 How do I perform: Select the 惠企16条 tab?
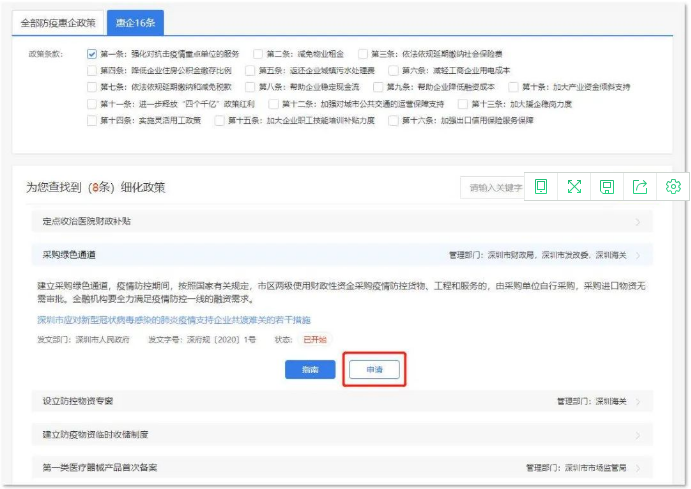pyautogui.click(x=135, y=21)
